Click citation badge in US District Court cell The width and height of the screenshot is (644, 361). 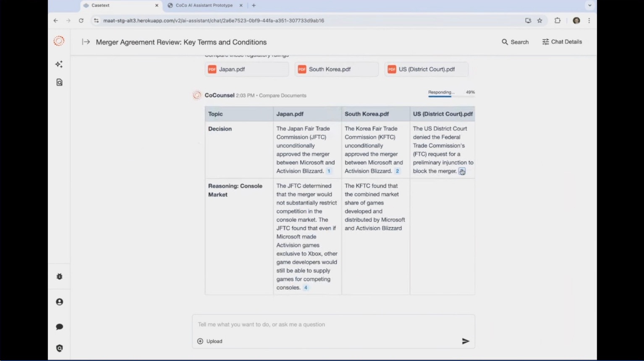point(462,171)
